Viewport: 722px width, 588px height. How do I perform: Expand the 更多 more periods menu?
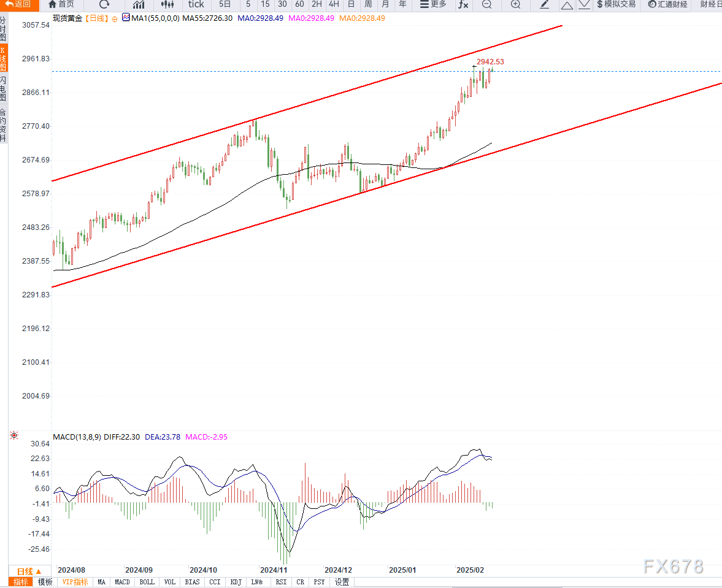coord(433,5)
